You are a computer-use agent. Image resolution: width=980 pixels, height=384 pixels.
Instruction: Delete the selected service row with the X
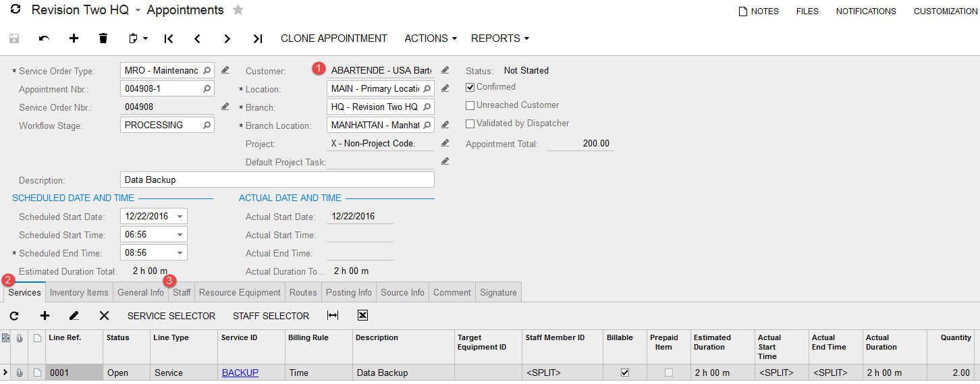pyautogui.click(x=104, y=316)
